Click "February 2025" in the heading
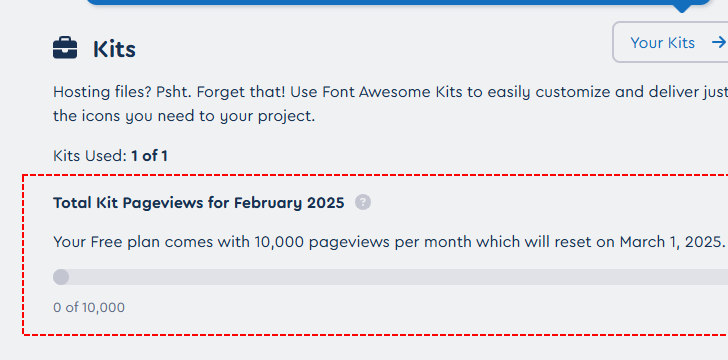This screenshot has height=360, width=728. point(289,203)
